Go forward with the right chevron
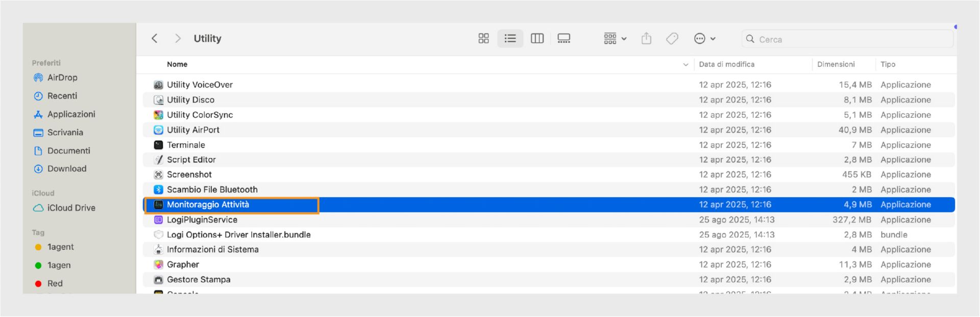The height and width of the screenshot is (317, 980). (x=178, y=39)
